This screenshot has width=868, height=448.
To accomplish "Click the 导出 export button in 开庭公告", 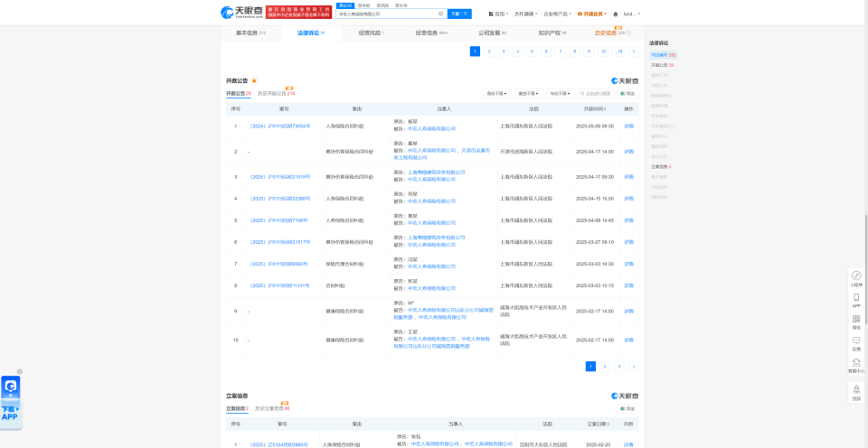I will 627,93.
